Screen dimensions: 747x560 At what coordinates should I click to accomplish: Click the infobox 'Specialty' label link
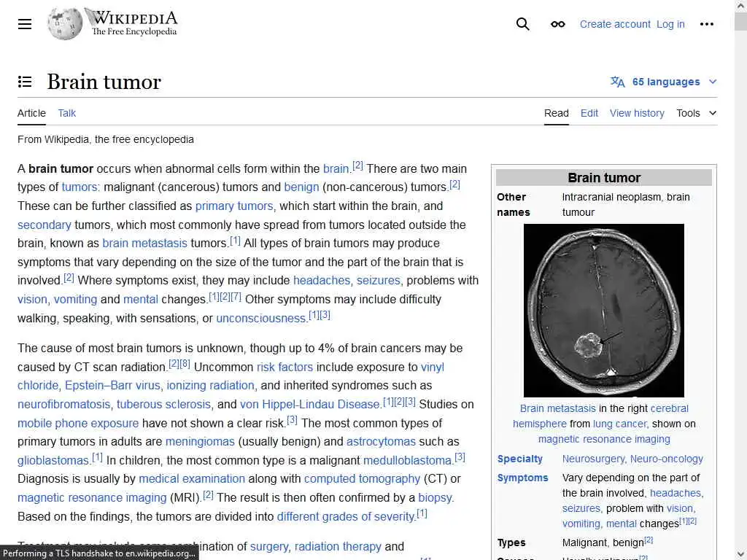519,459
